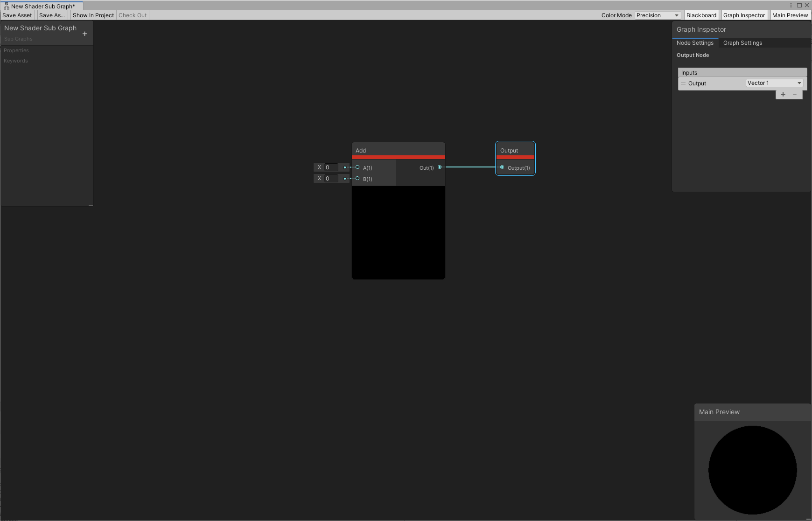Toggle the Blackboard panel visibility
The image size is (812, 521).
click(x=701, y=15)
